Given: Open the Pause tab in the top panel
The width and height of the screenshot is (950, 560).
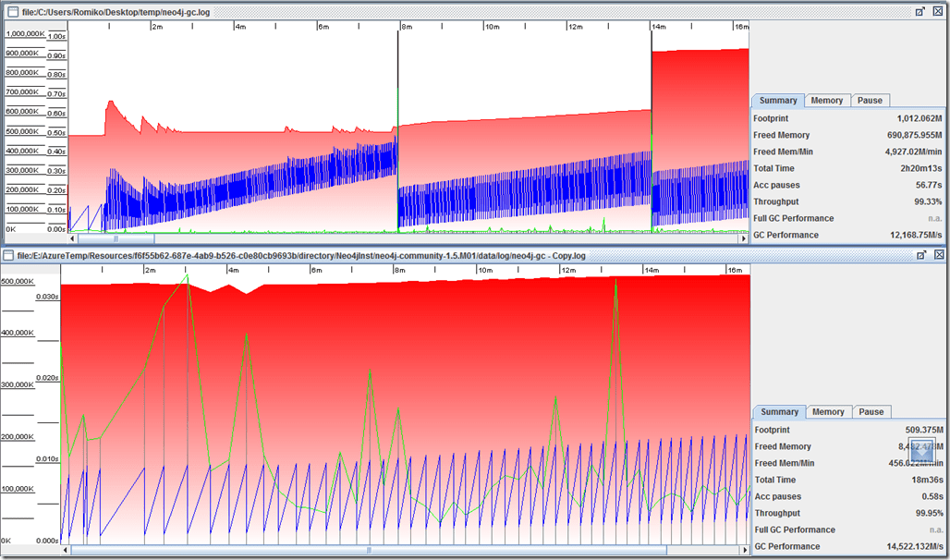Looking at the screenshot, I should coord(870,101).
